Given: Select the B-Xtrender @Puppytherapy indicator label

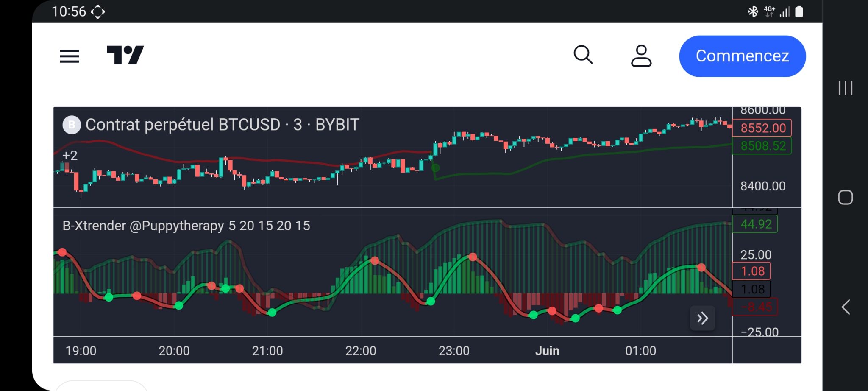Looking at the screenshot, I should (x=186, y=226).
